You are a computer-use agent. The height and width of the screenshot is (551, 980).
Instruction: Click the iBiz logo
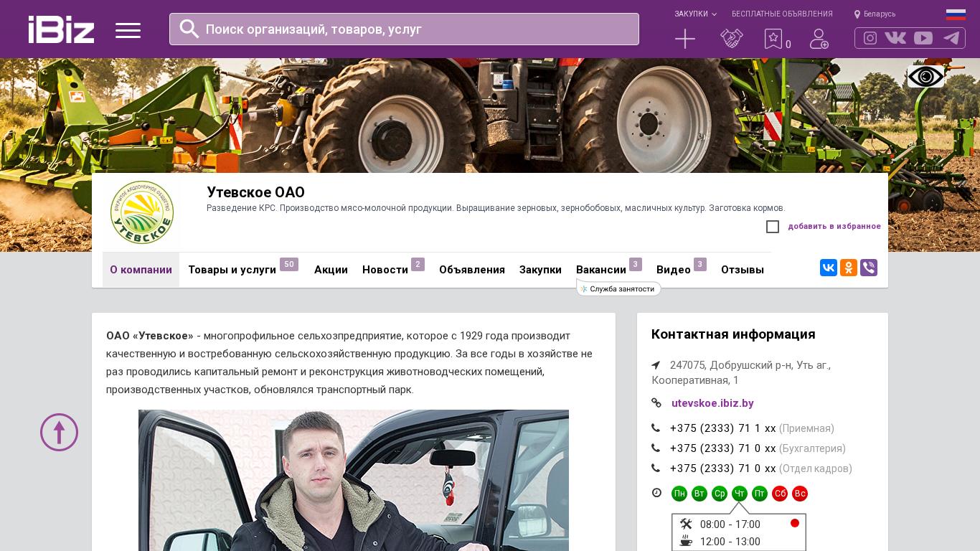click(x=61, y=29)
